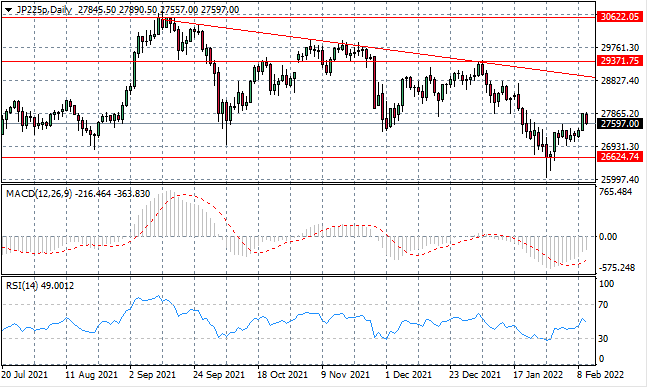The image size is (648, 388).
Task: Click the MACD 0.00 scale value
Action: click(608, 237)
